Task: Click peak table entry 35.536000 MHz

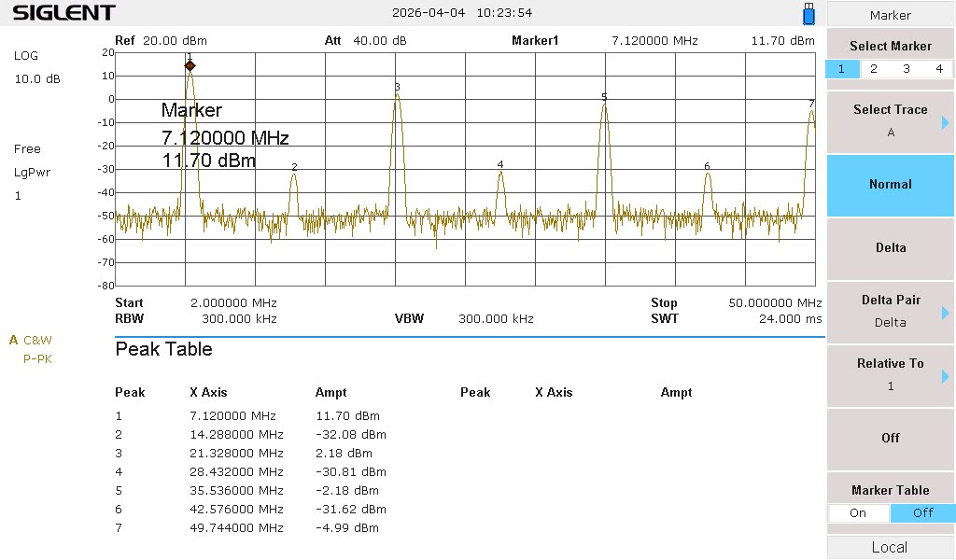Action: pos(236,491)
